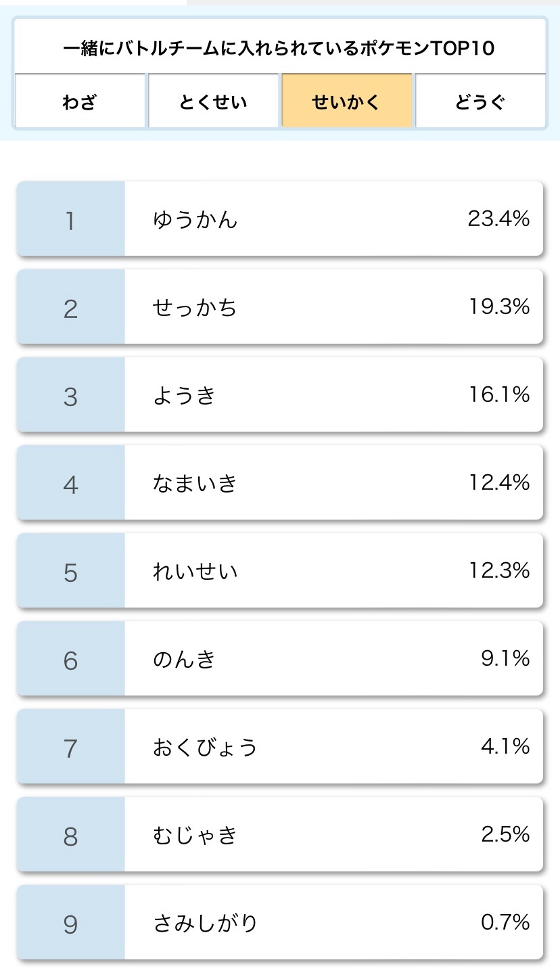Click the rank number 5 cell
The width and height of the screenshot is (560, 979).
pos(71,570)
